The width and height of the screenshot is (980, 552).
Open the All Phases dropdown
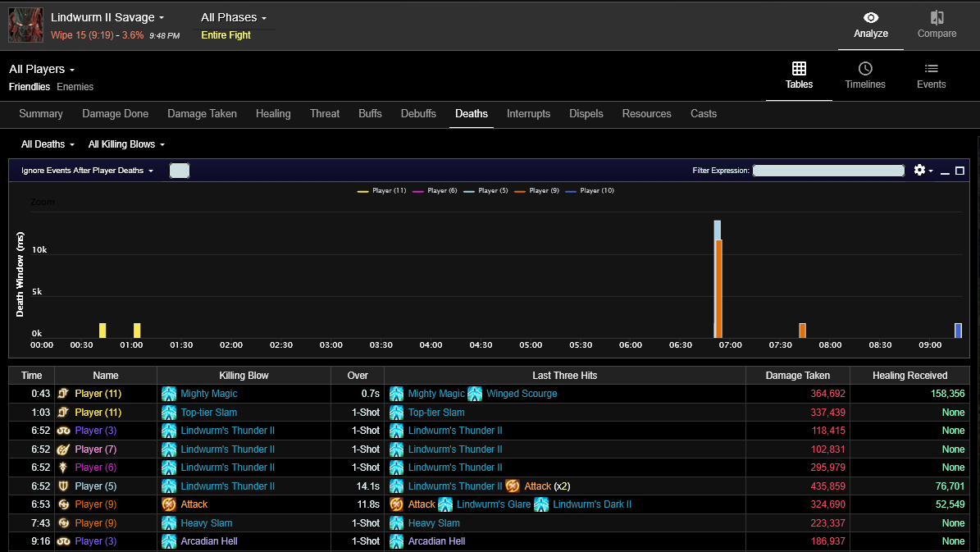tap(234, 17)
